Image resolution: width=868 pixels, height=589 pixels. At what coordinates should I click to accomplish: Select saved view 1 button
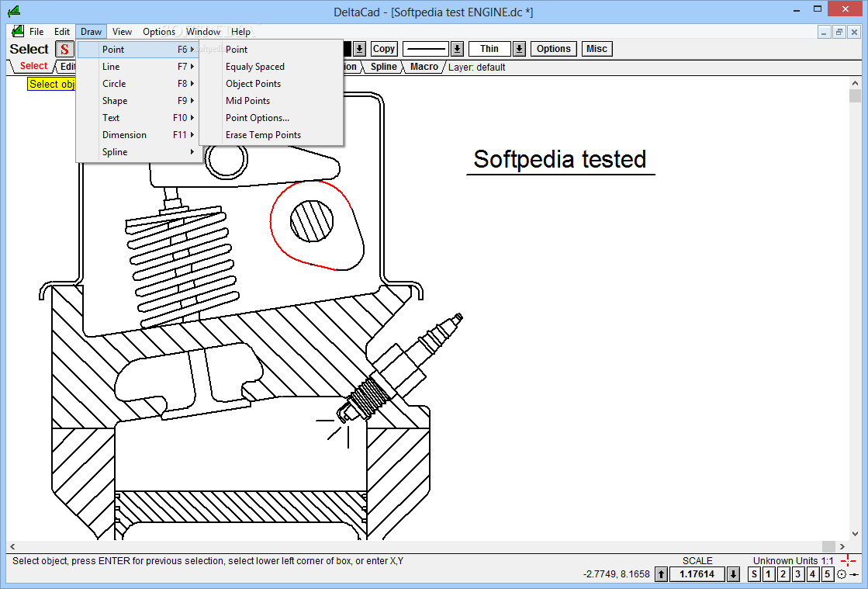pyautogui.click(x=769, y=574)
